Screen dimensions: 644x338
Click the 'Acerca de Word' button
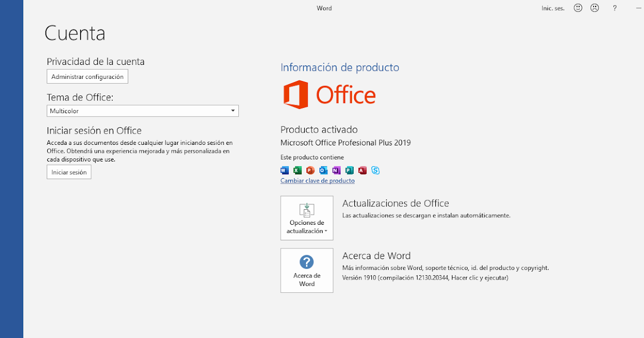click(306, 270)
